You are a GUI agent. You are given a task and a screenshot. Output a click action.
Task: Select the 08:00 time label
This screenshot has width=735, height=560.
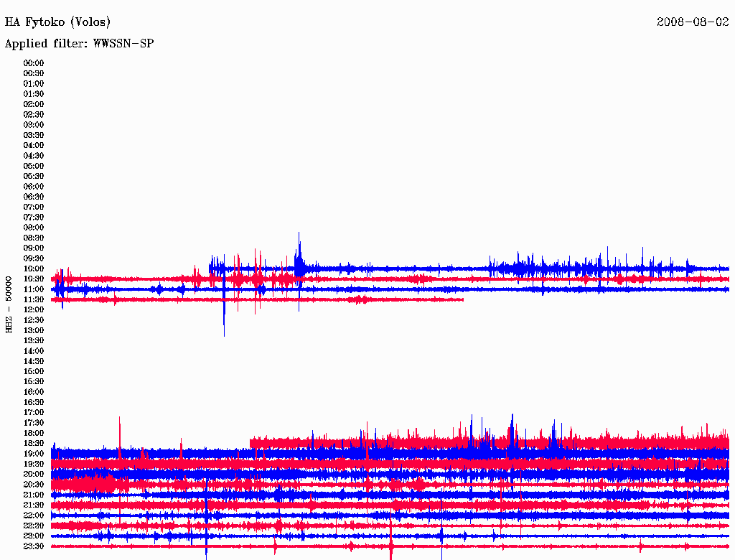[34, 228]
